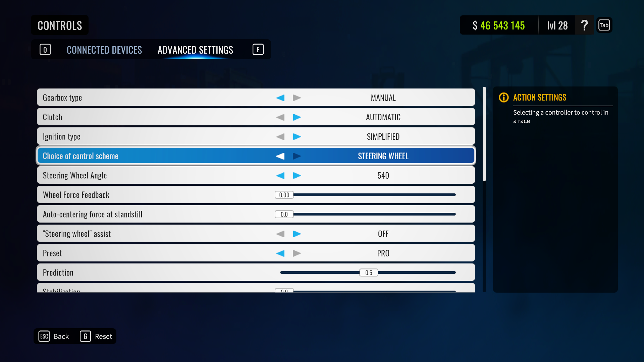Image resolution: width=644 pixels, height=362 pixels.
Task: Select Advanced Settings tab
Action: point(195,49)
